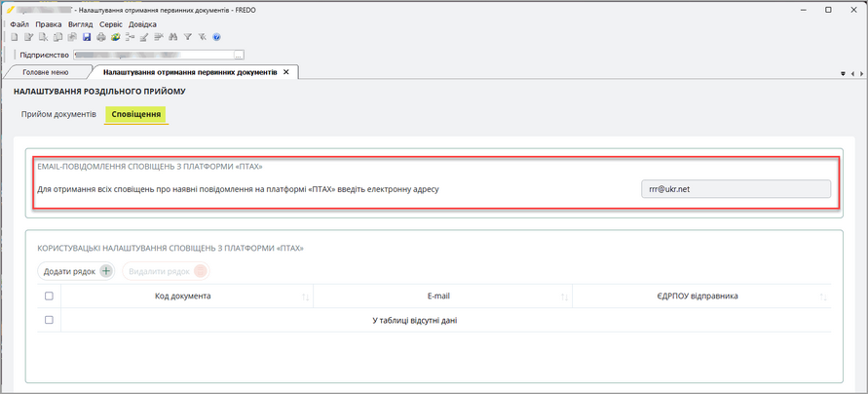Viewport: 868px width, 394px height.
Task: Sort by ЄДРПОУ відправника column arrows
Action: (824, 297)
